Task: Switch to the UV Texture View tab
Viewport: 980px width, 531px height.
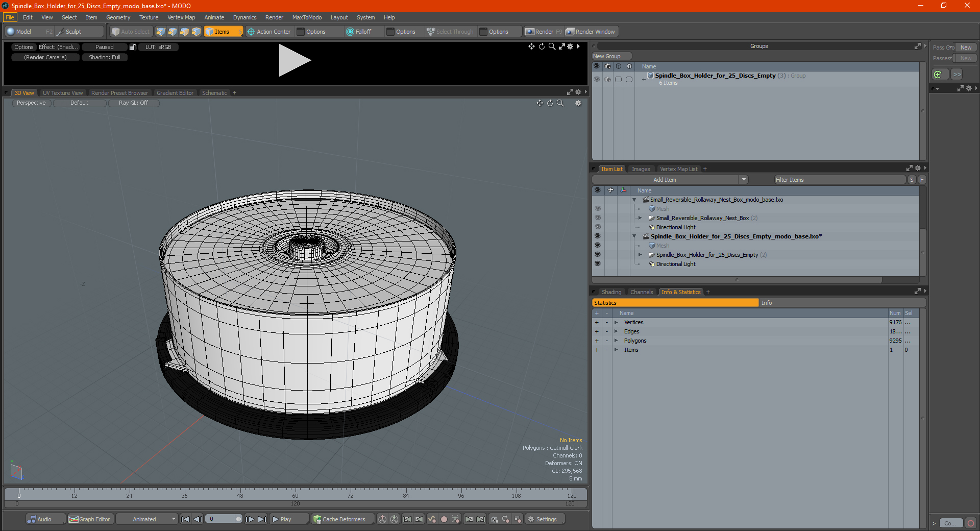Action: pos(63,93)
